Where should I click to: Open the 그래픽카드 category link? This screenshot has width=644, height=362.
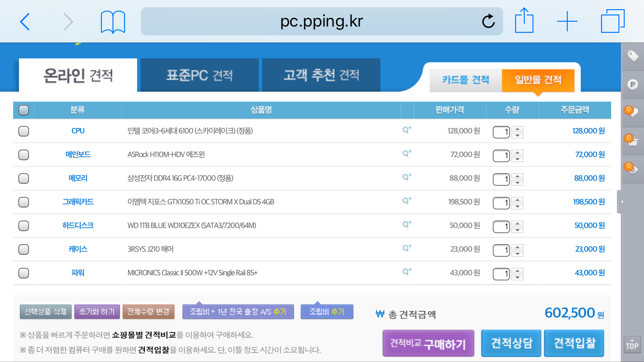tap(78, 202)
